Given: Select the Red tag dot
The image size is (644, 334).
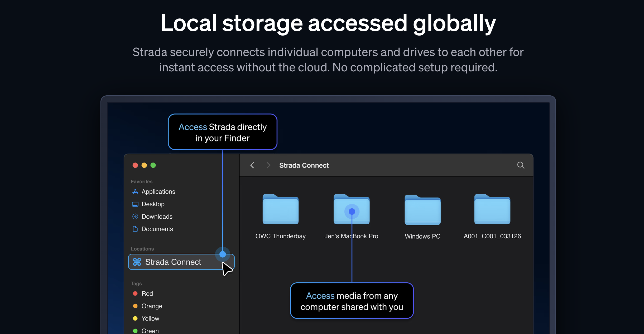Looking at the screenshot, I should point(135,293).
